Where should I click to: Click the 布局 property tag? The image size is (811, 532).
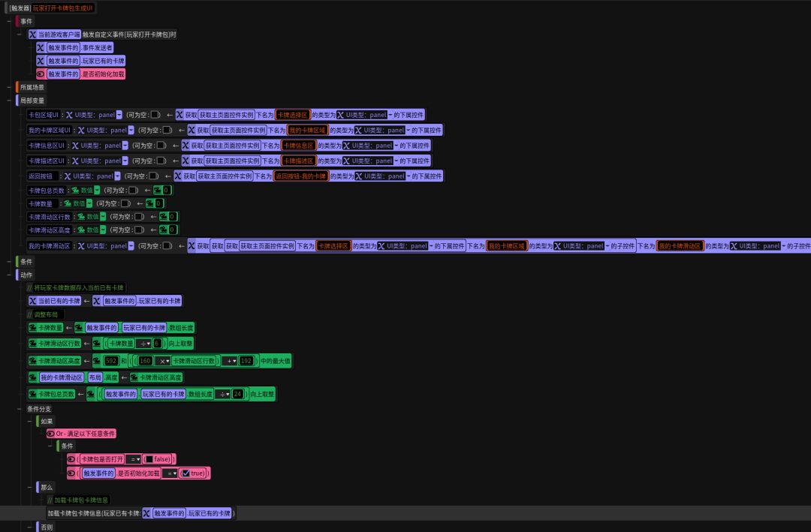coord(95,377)
